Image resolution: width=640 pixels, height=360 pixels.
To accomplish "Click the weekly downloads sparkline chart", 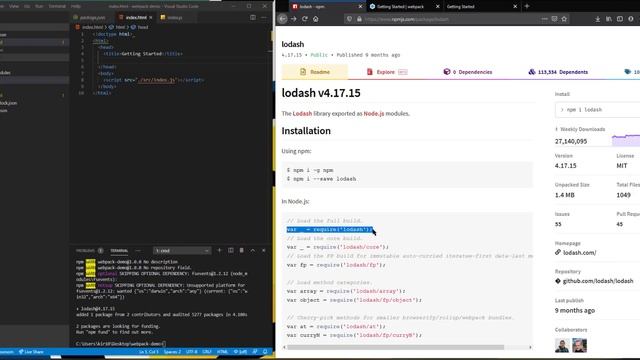I will [x=626, y=140].
